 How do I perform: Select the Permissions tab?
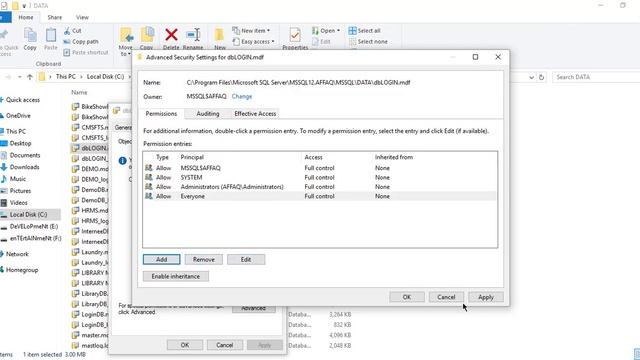pyautogui.click(x=161, y=113)
